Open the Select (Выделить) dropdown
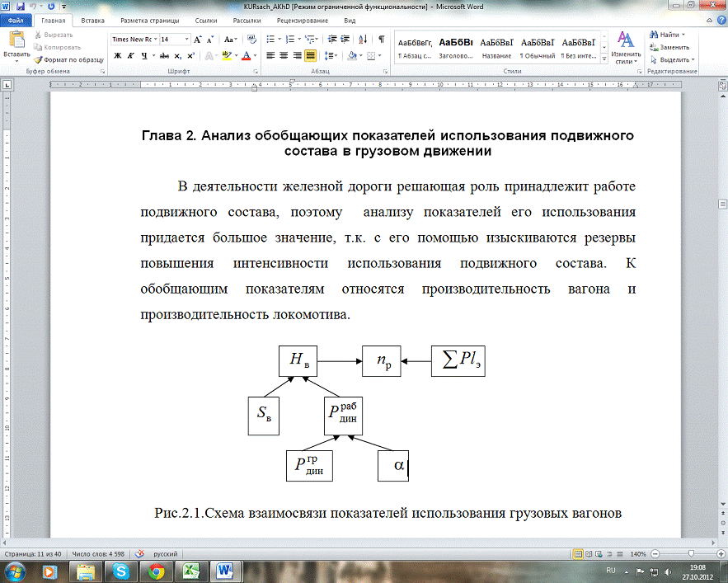 (672, 60)
